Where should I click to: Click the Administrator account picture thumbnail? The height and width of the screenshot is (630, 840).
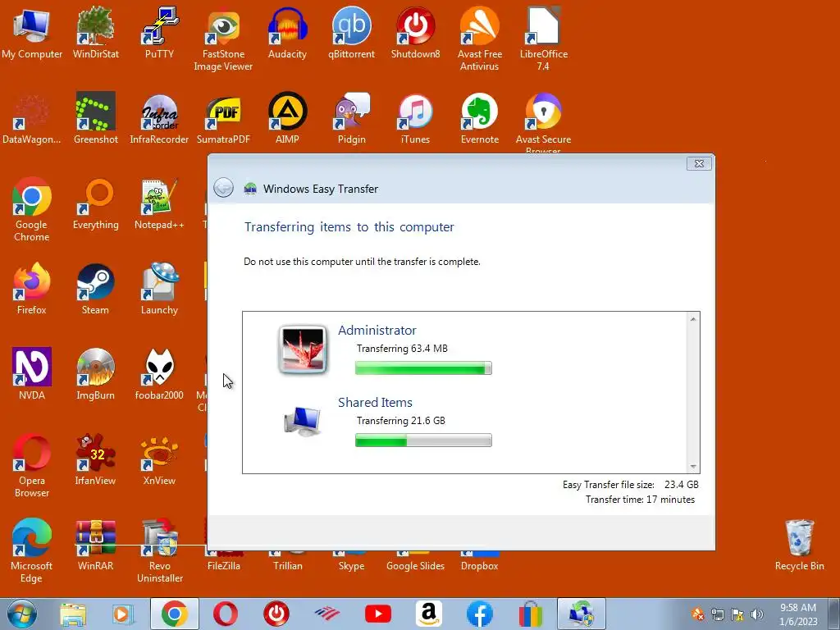tap(303, 349)
